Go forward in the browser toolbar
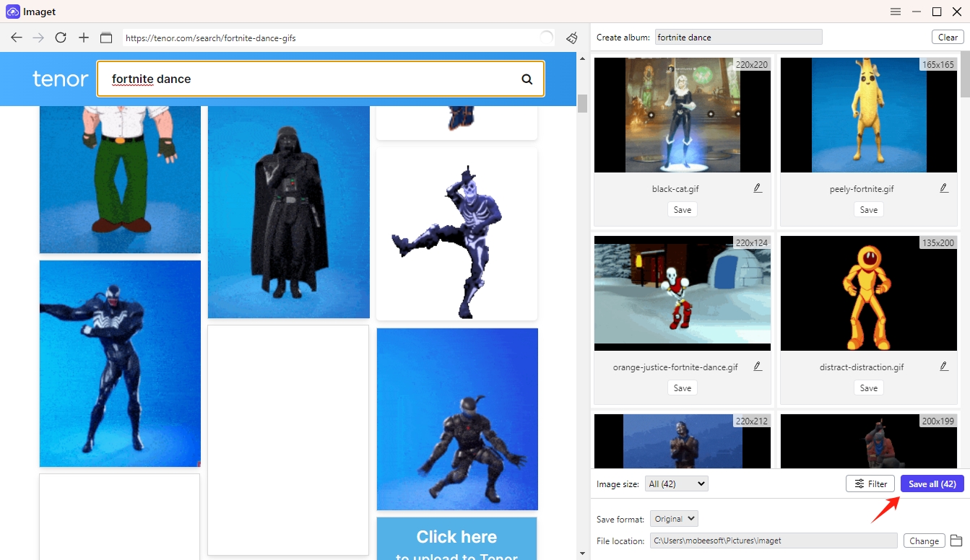970x560 pixels. click(x=38, y=38)
